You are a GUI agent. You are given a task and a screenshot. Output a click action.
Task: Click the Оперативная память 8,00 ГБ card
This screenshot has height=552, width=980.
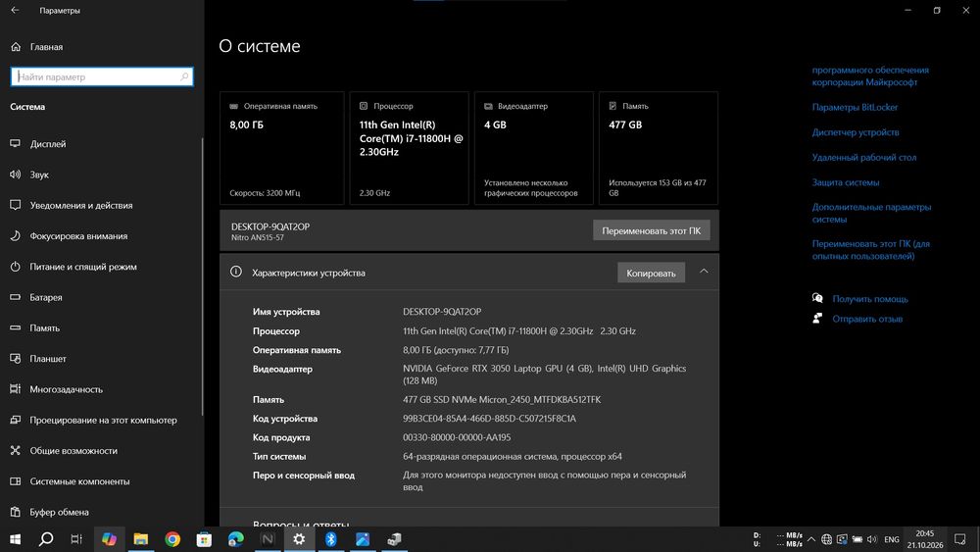(x=282, y=148)
